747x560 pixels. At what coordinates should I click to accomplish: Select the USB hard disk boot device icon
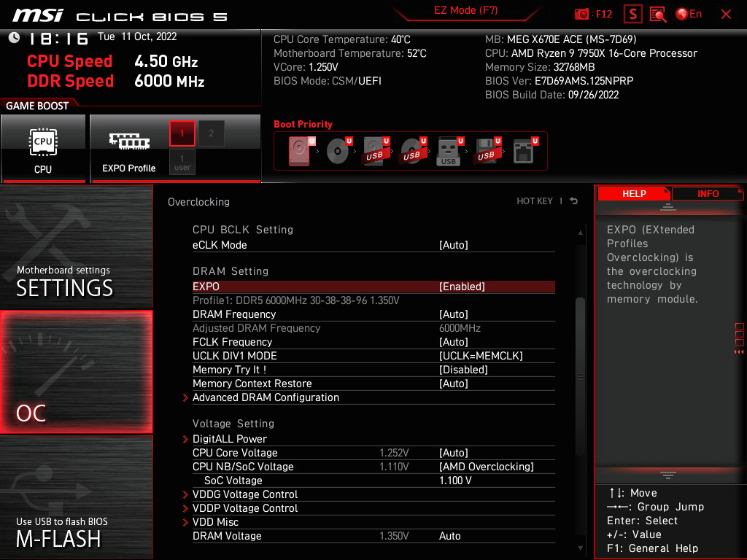(x=376, y=151)
